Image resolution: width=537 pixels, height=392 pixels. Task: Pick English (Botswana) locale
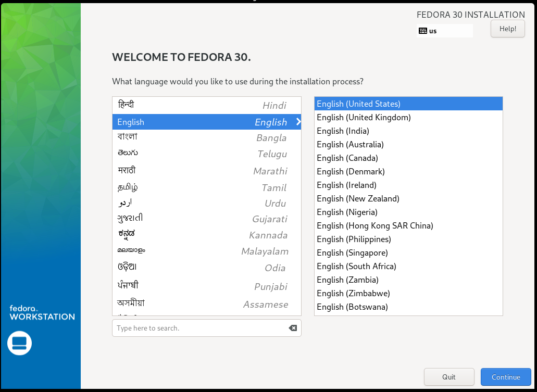[408, 307]
